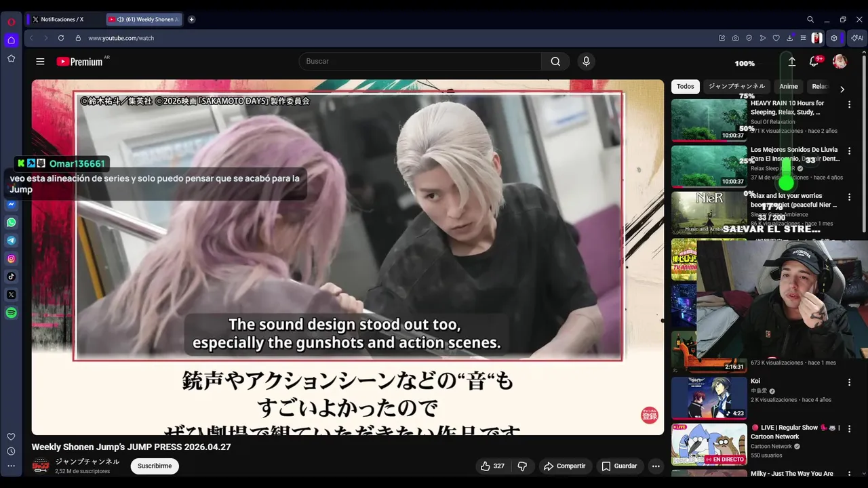Image resolution: width=868 pixels, height=488 pixels.
Task: Open the Opera ad blocker shield icon
Action: (x=749, y=38)
